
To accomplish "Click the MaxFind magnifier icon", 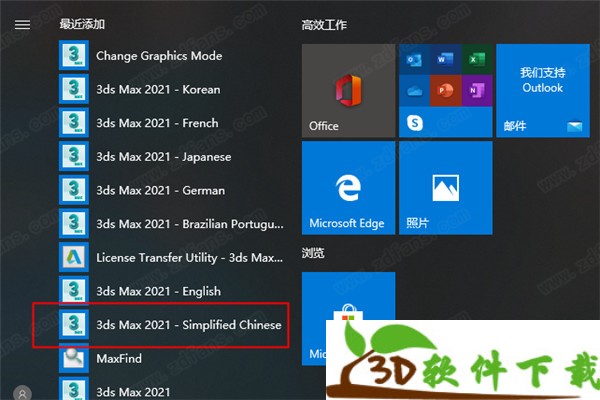I will [74, 358].
